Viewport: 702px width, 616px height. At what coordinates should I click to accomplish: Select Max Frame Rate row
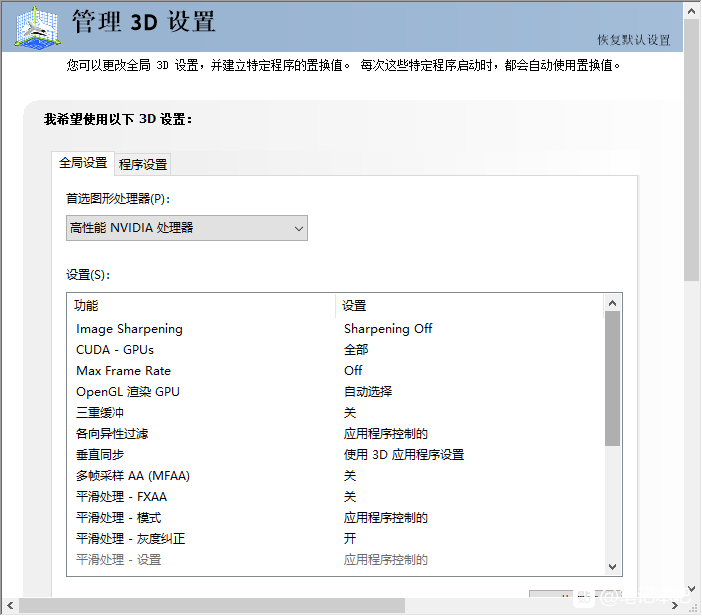pos(335,371)
